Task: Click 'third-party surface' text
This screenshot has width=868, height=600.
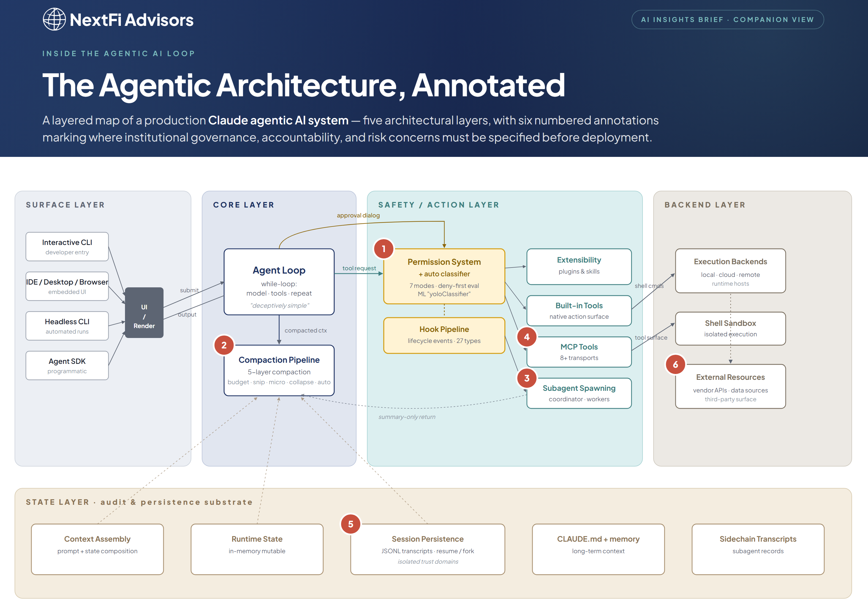Action: click(x=730, y=399)
